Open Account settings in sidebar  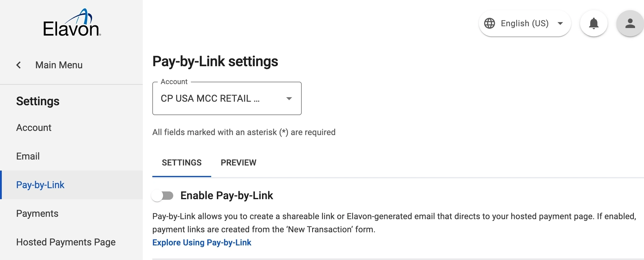pos(34,128)
